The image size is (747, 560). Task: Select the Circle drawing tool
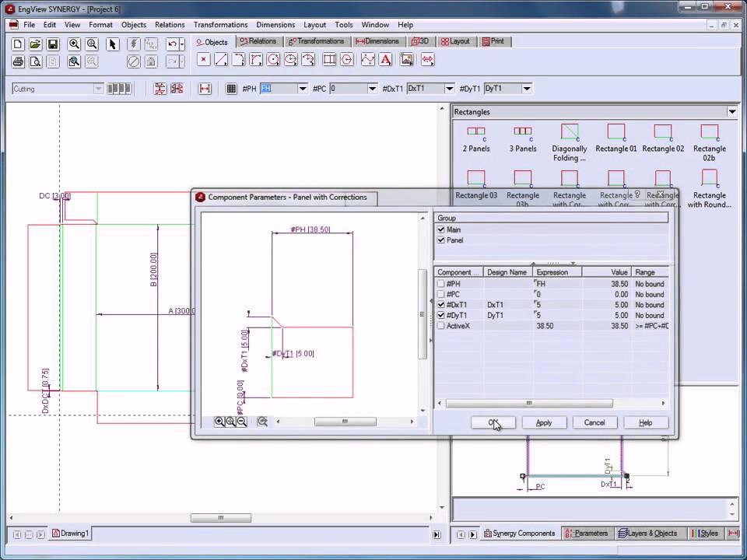[x=273, y=60]
